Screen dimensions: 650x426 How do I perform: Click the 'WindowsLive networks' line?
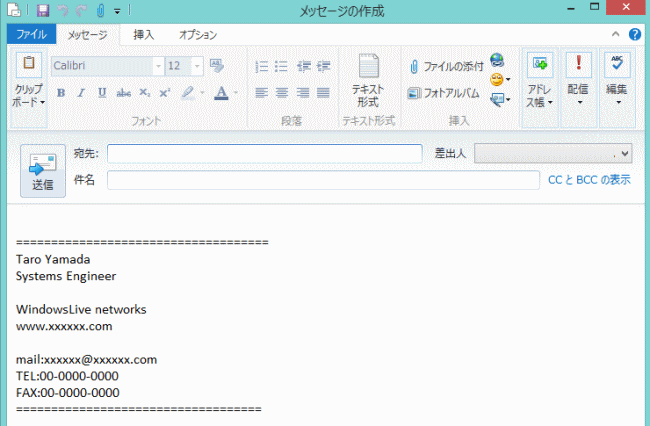pyautogui.click(x=81, y=310)
